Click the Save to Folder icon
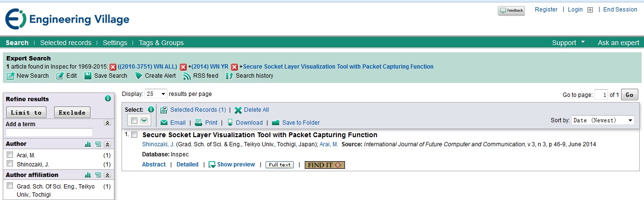This screenshot has height=200, width=644. [276, 122]
